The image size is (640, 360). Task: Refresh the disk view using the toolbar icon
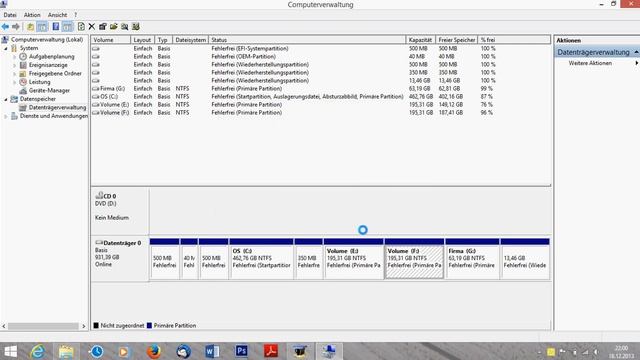pos(81,27)
